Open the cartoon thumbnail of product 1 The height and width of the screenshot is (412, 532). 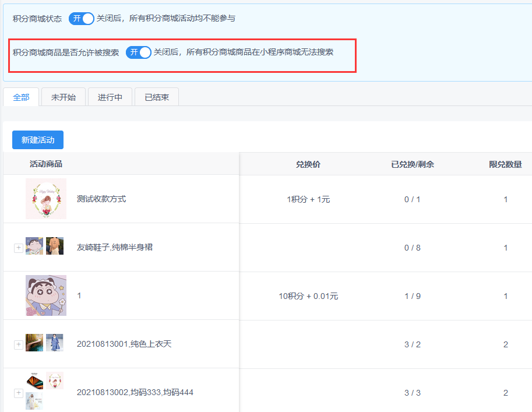(x=46, y=295)
